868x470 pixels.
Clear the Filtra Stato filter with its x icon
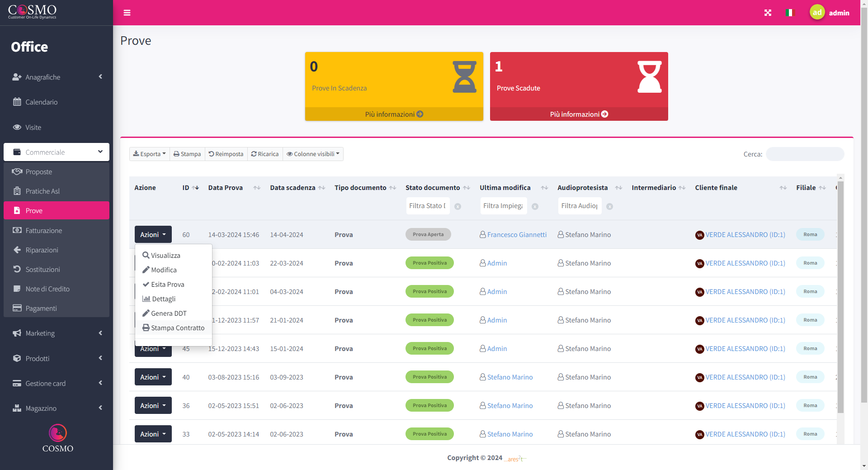click(x=458, y=206)
